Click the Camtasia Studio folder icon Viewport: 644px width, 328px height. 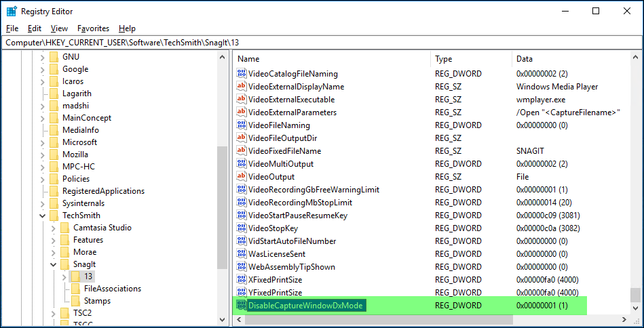click(x=64, y=228)
